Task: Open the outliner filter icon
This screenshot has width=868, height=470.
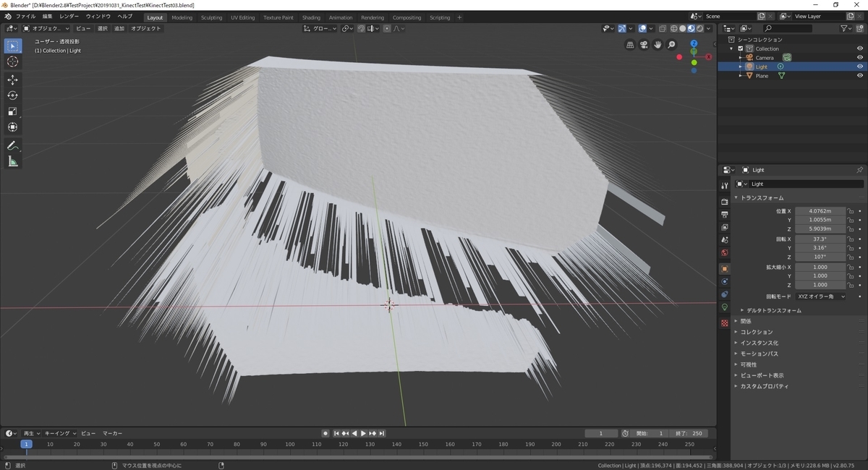Action: tap(846, 28)
